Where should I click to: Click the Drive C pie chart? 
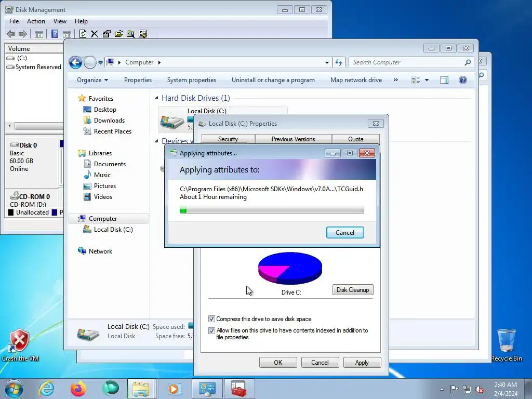[x=290, y=268]
